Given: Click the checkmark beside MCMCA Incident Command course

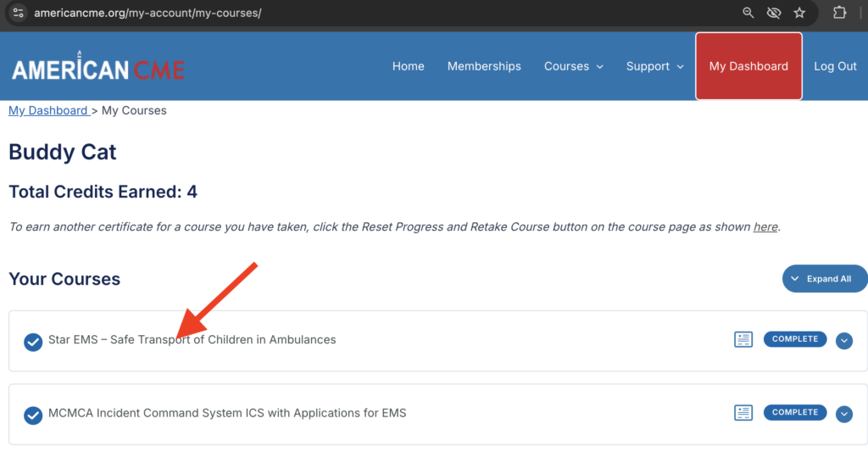Looking at the screenshot, I should pos(33,415).
